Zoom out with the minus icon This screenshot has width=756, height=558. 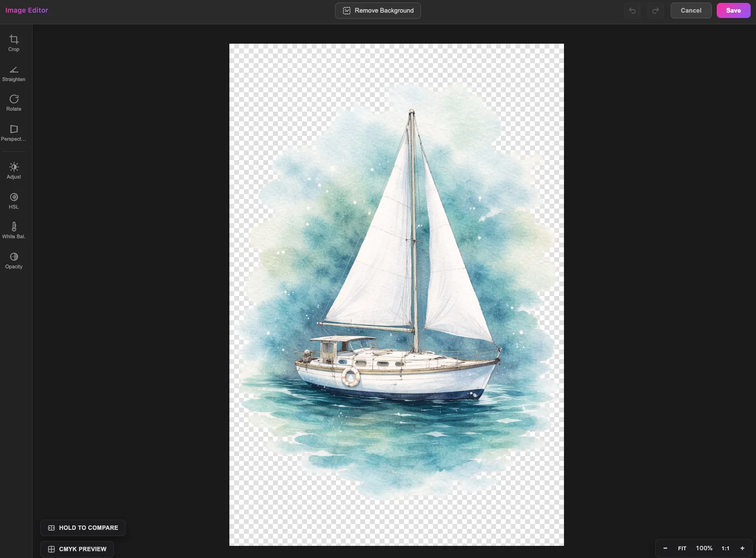coord(665,548)
